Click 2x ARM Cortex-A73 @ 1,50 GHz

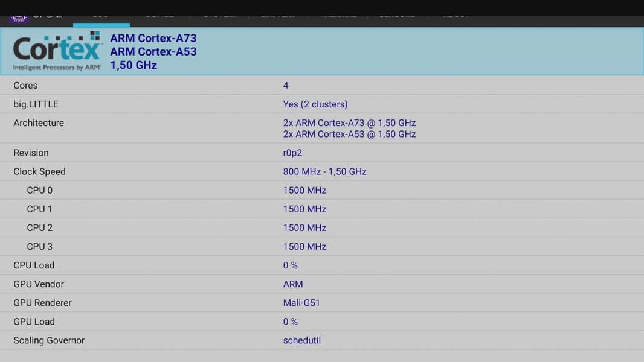click(x=350, y=123)
